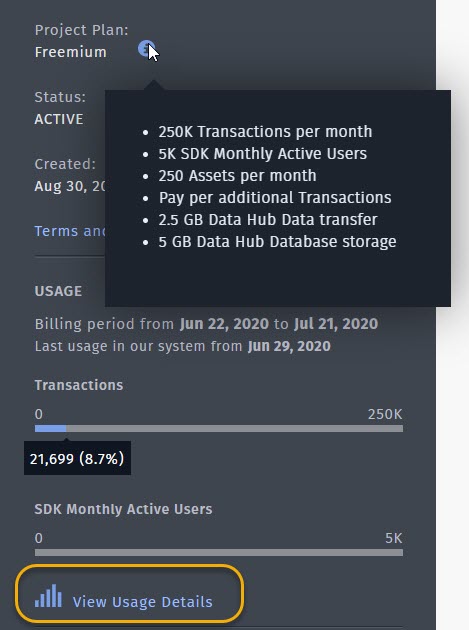The height and width of the screenshot is (630, 469).
Task: Click Pay per additional Transactions bullet
Action: point(275,198)
